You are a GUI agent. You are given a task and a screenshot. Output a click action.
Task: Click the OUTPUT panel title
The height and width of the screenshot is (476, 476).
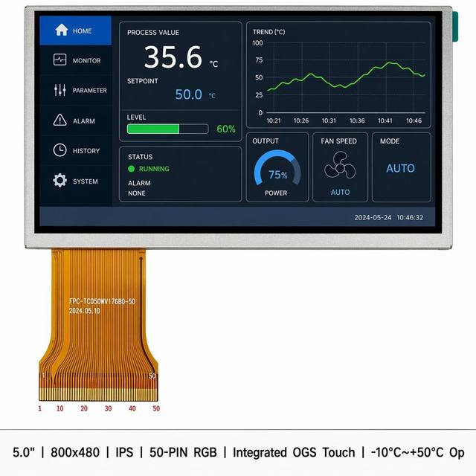(x=266, y=141)
